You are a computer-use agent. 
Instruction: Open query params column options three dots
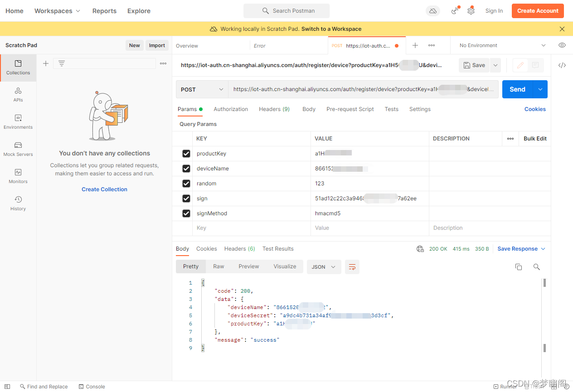[x=510, y=139]
